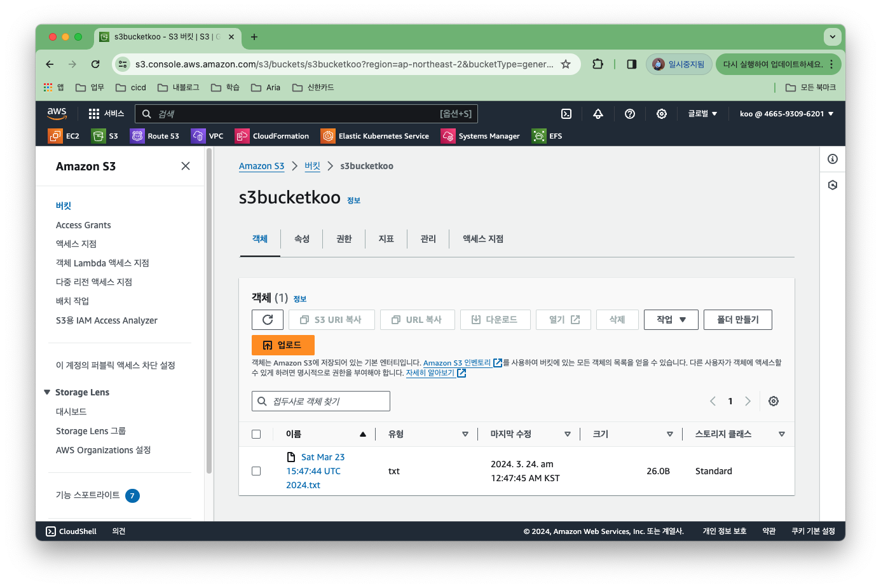The height and width of the screenshot is (588, 881).
Task: Open 기능 스포트라이트 in sidebar
Action: 88,495
